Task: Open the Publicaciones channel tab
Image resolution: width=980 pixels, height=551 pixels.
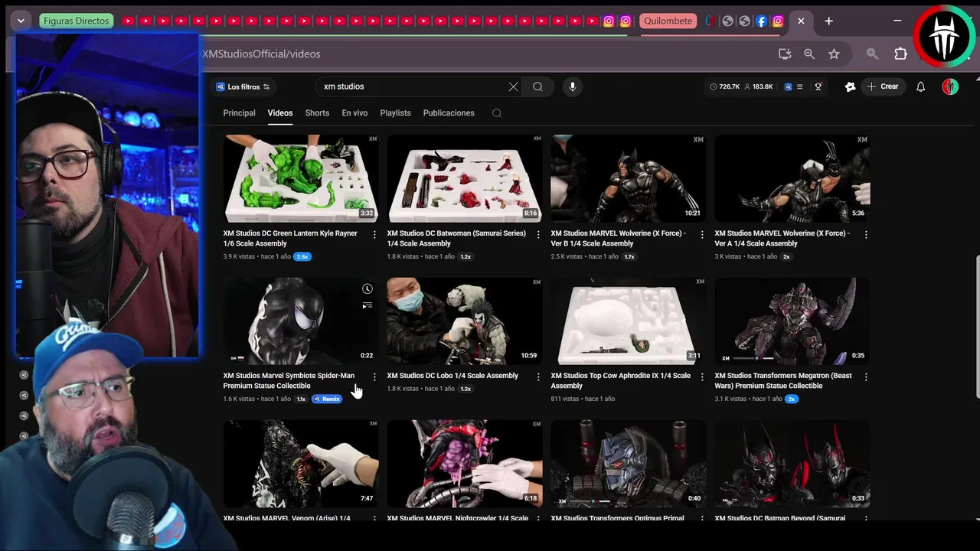Action: 449,113
